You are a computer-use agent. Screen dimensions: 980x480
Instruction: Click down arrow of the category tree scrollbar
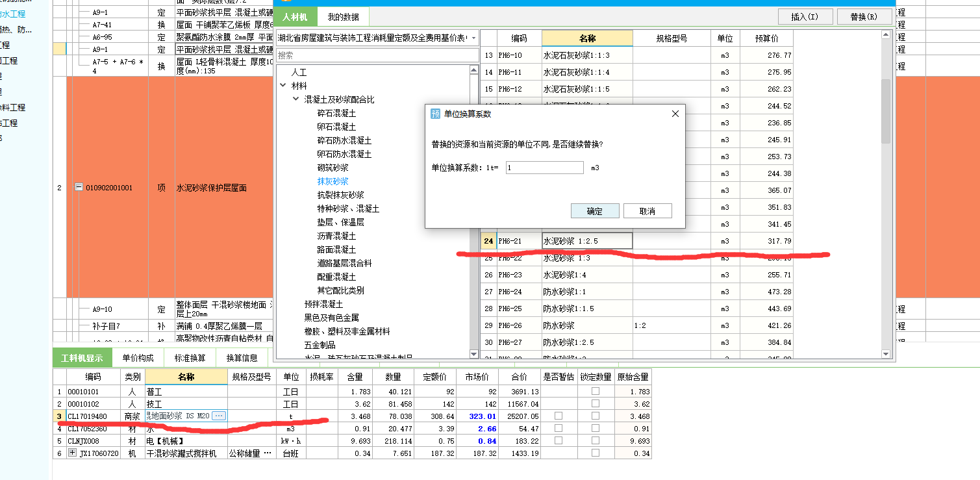pos(473,354)
